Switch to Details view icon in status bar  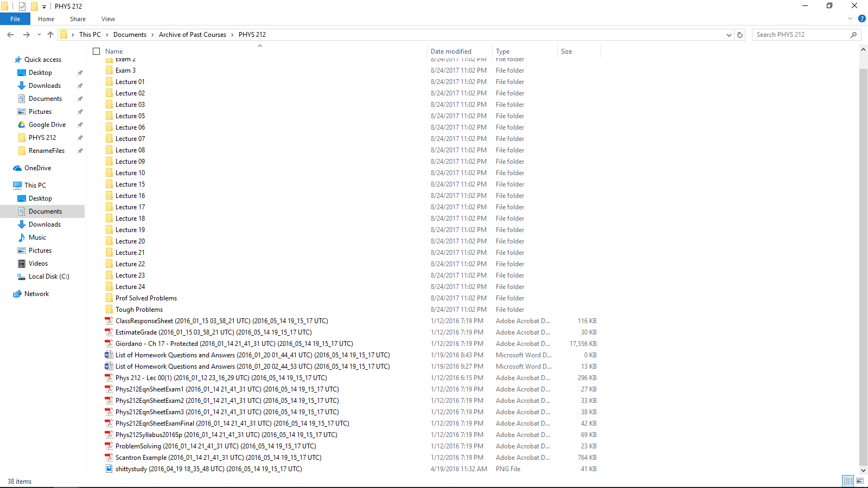coord(848,481)
